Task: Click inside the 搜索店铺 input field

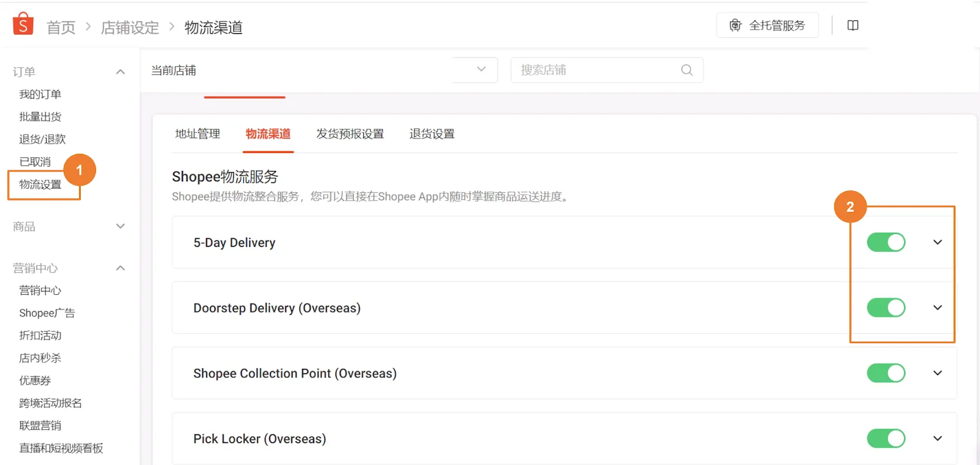Action: click(x=588, y=70)
